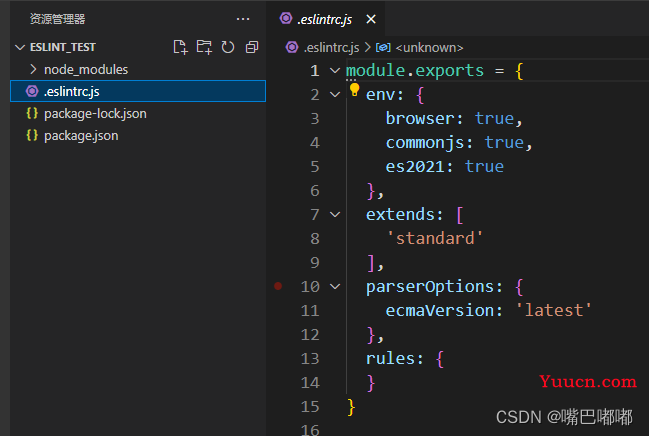Switch to the .eslintrc.js editor tab
The height and width of the screenshot is (436, 649).
click(324, 19)
